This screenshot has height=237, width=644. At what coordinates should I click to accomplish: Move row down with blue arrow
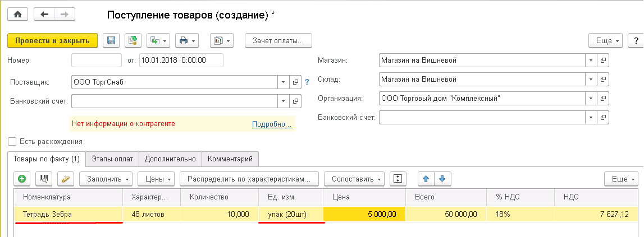(442, 179)
